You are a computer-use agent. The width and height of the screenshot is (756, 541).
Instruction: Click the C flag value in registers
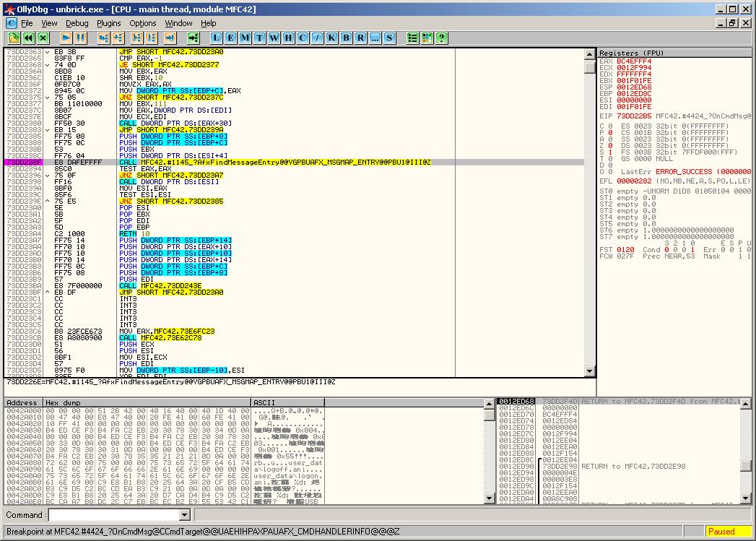[610, 126]
